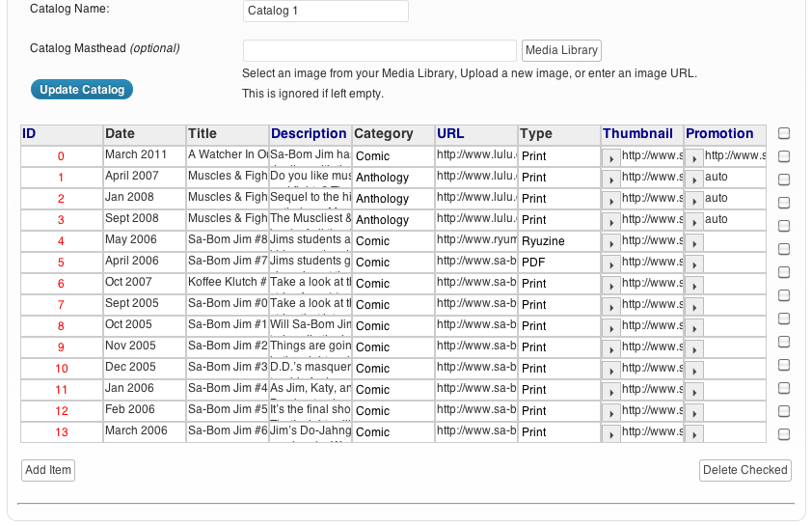The image size is (812, 526).
Task: Open promotion picker arrow for row 9
Action: [x=694, y=347]
